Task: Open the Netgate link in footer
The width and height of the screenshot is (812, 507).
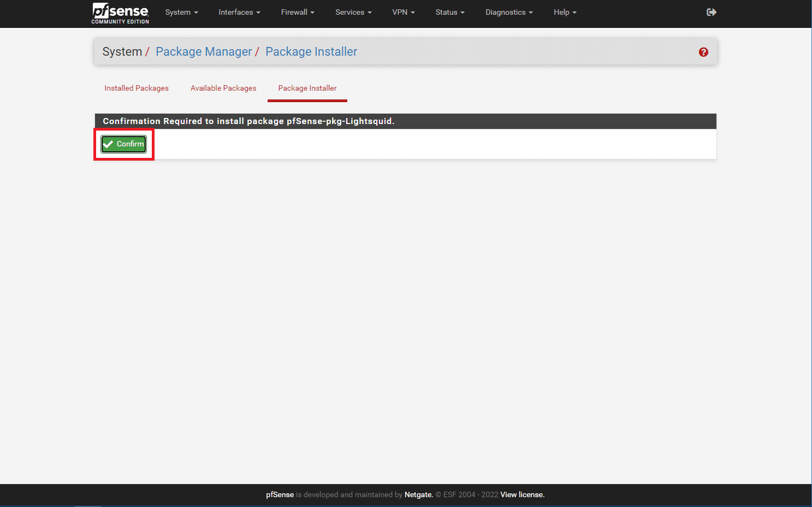Action: (418, 494)
